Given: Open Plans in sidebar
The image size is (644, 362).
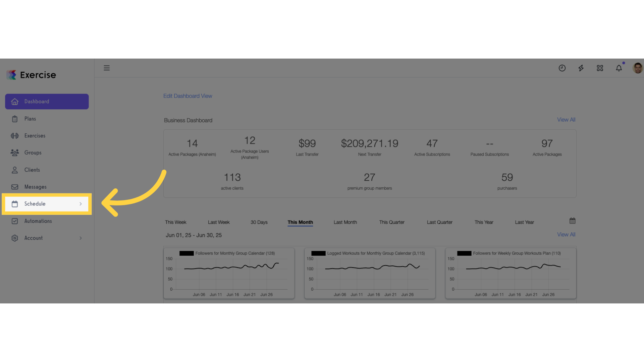Looking at the screenshot, I should coord(47,119).
